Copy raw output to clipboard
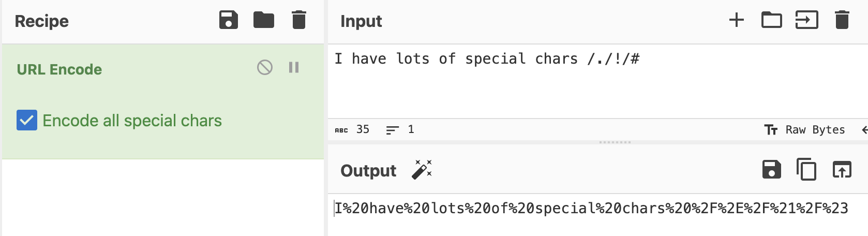The image size is (868, 236). click(x=806, y=170)
